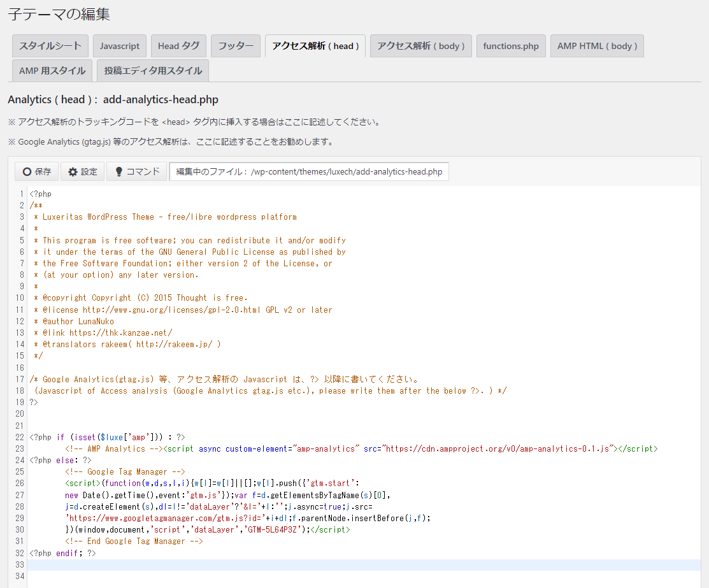Open the Head タグ tab

(x=178, y=46)
